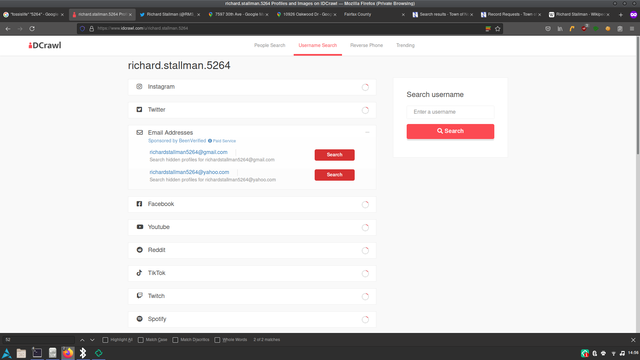
Task: Open the Trending tab
Action: click(x=405, y=45)
